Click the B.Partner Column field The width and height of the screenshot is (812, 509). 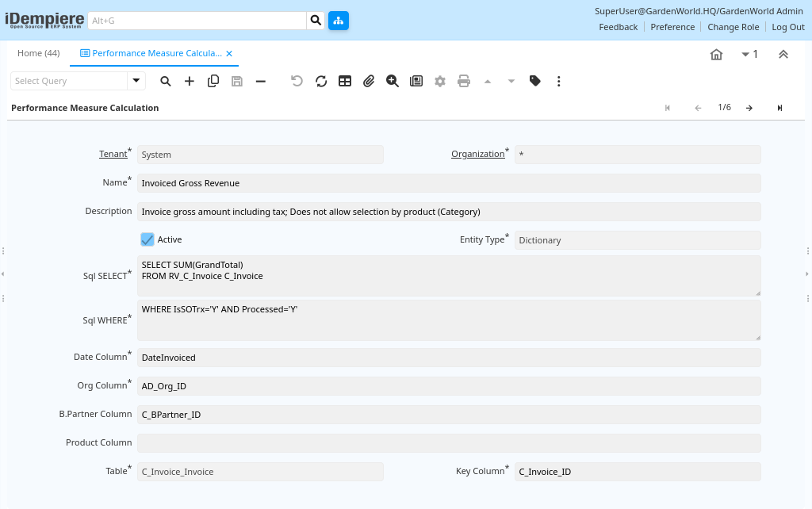pos(449,415)
